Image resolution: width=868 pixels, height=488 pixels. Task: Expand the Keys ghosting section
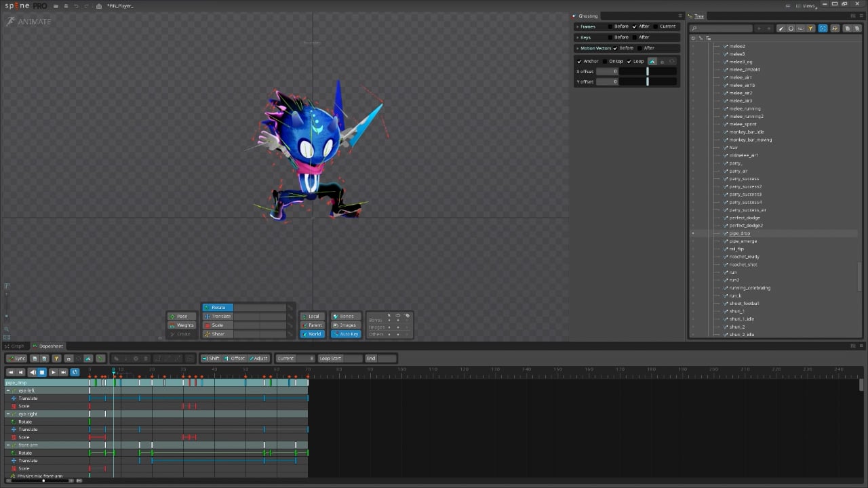pyautogui.click(x=578, y=37)
